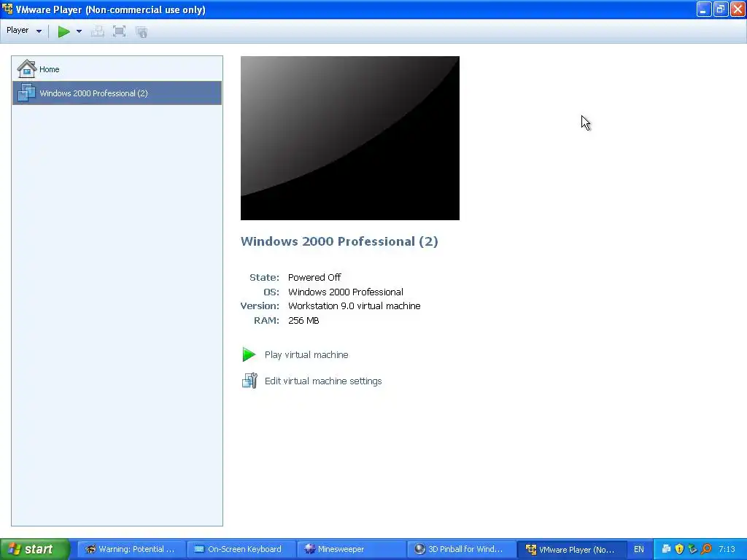Viewport: 747px width, 560px height.
Task: Click the EN language indicator
Action: point(639,549)
